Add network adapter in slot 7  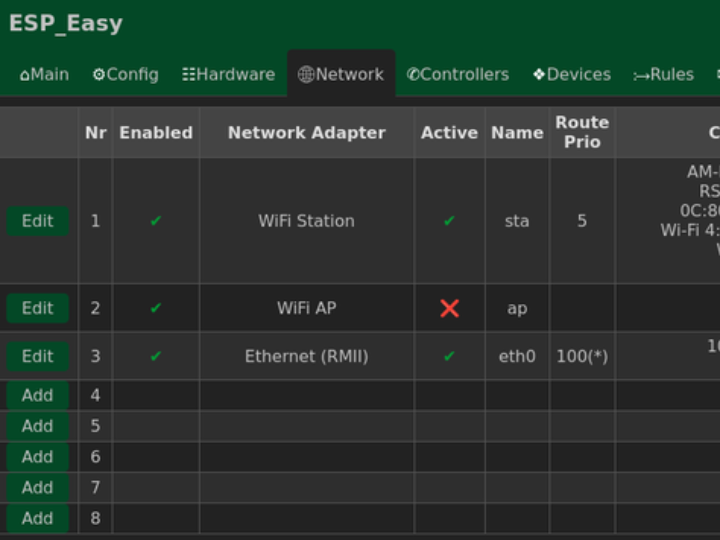point(38,488)
